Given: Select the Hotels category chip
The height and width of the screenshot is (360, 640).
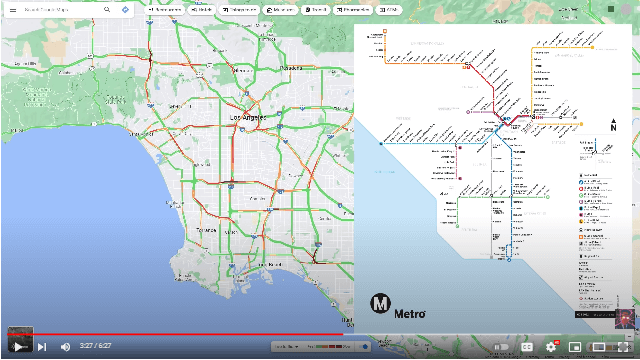Looking at the screenshot, I should [x=202, y=9].
